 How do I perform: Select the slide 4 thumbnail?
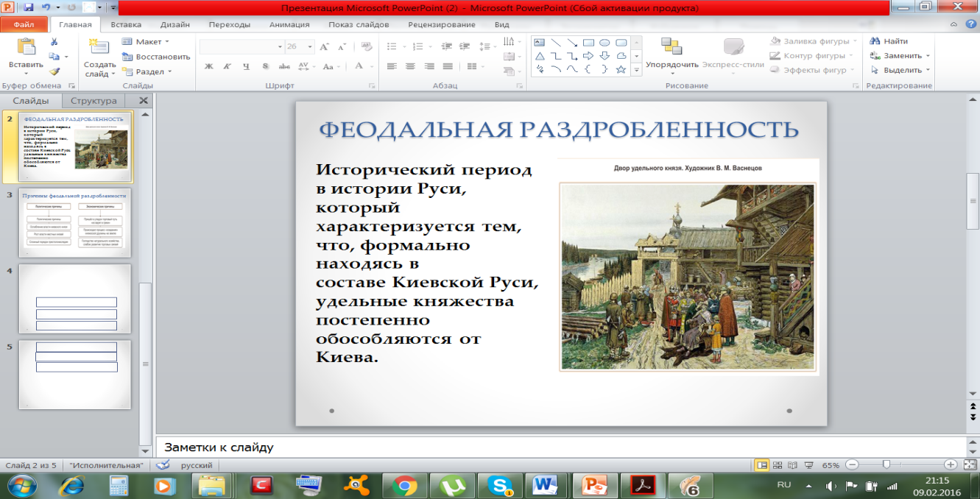(74, 299)
